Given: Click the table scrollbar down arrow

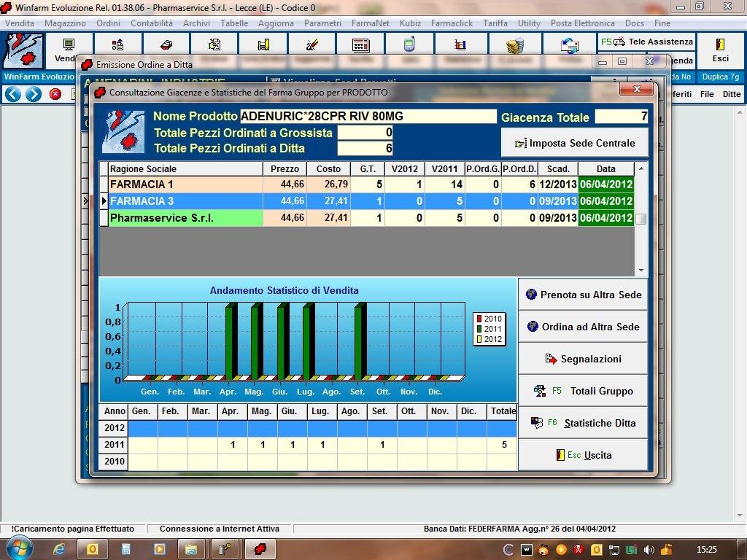Looking at the screenshot, I should [641, 271].
